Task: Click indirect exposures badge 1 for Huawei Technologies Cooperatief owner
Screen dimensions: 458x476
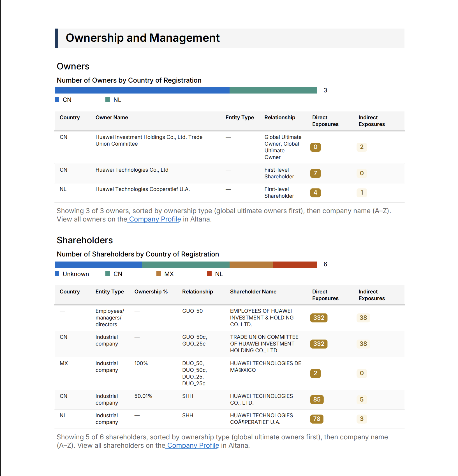Action: pyautogui.click(x=362, y=193)
